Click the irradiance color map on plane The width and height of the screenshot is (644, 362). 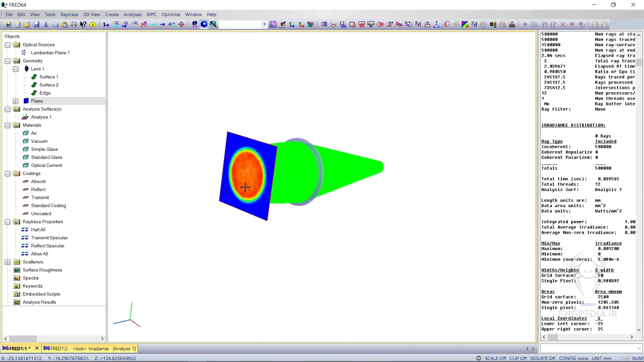pos(247,175)
